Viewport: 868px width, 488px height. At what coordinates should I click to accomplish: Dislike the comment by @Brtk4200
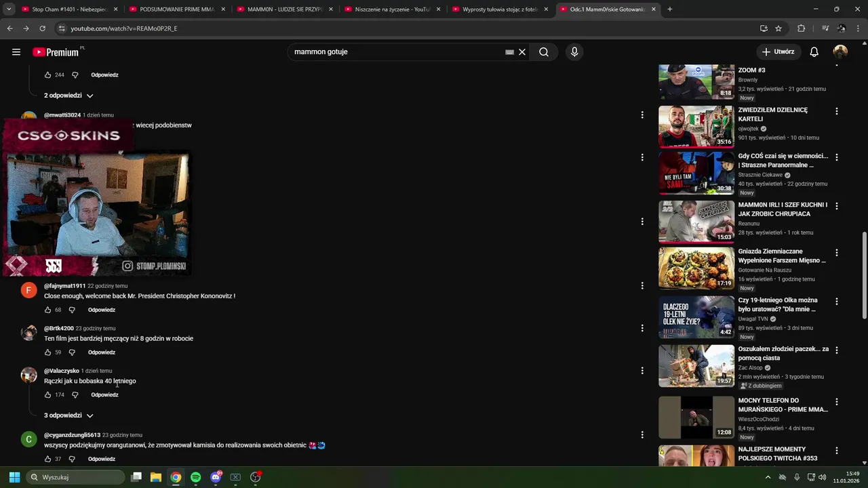coord(72,352)
